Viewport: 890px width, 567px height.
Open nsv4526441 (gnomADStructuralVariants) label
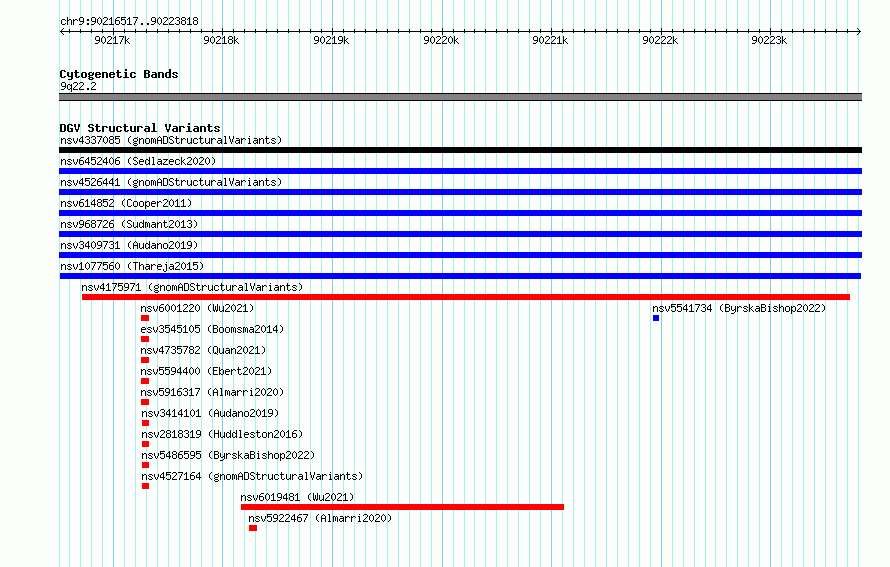point(171,182)
